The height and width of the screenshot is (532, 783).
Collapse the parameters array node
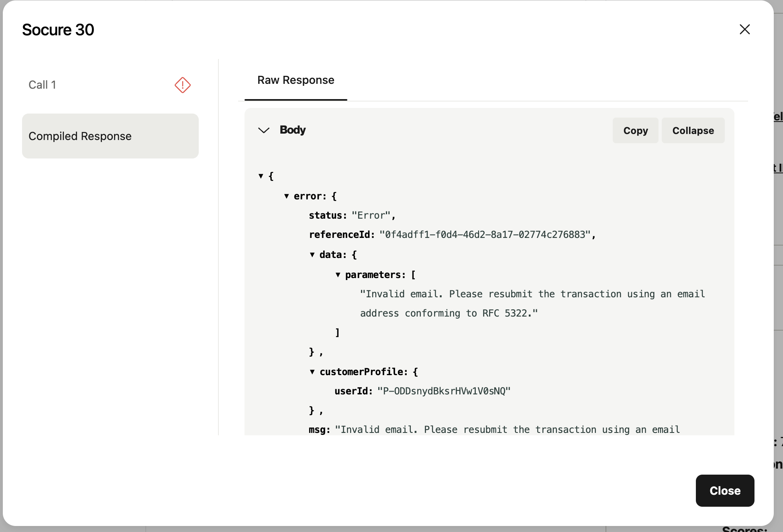338,275
